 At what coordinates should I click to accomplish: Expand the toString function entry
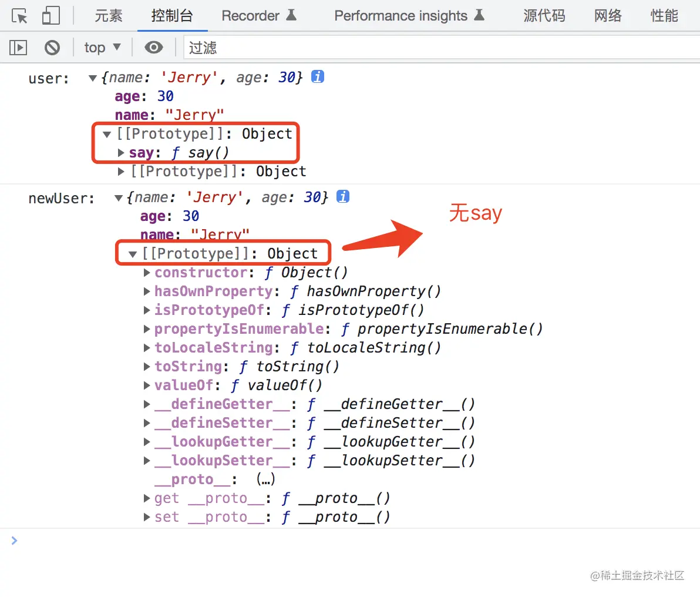(x=147, y=367)
